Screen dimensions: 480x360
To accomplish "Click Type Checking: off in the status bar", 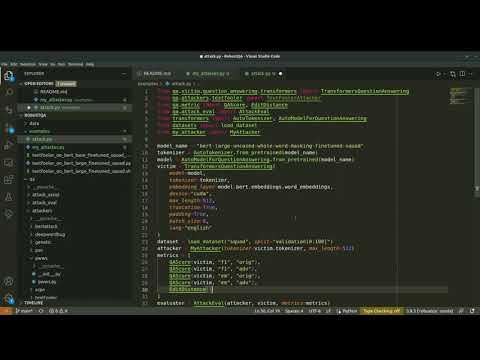I will [381, 311].
